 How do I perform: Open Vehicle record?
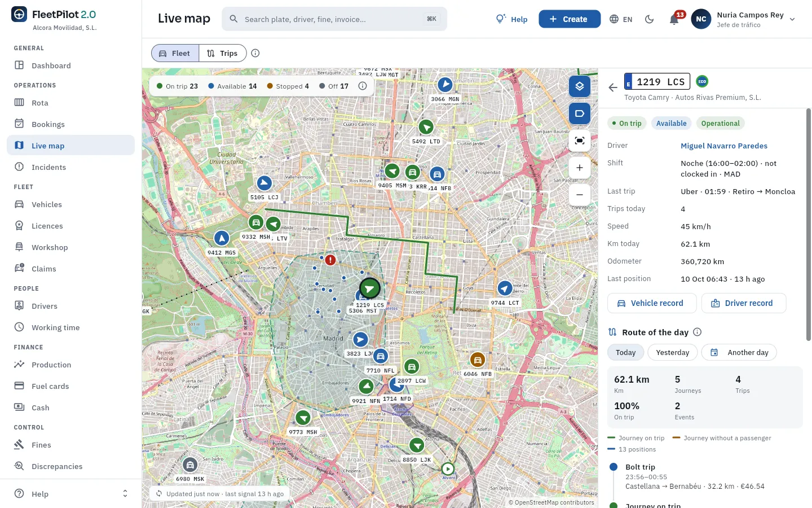pyautogui.click(x=652, y=303)
